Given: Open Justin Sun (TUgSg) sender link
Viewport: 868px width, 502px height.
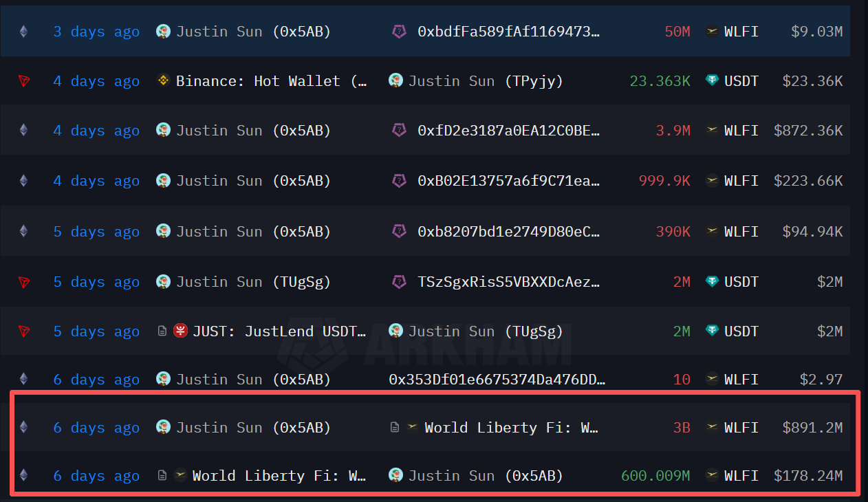Looking at the screenshot, I should tap(254, 282).
